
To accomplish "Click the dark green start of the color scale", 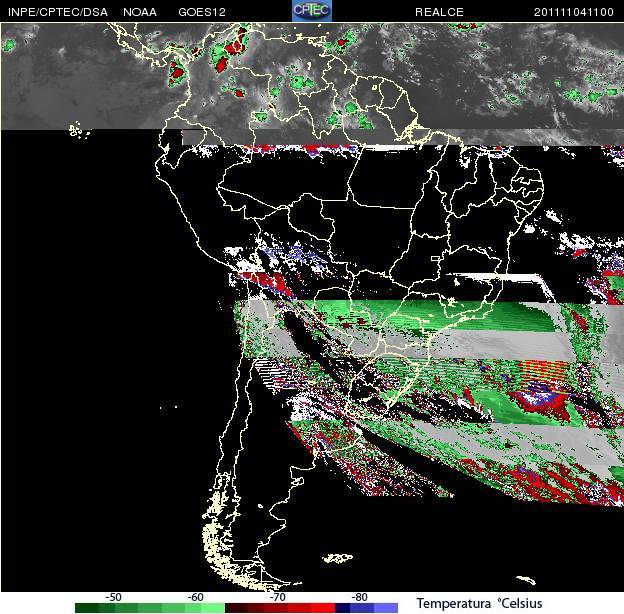I will coord(87,608).
